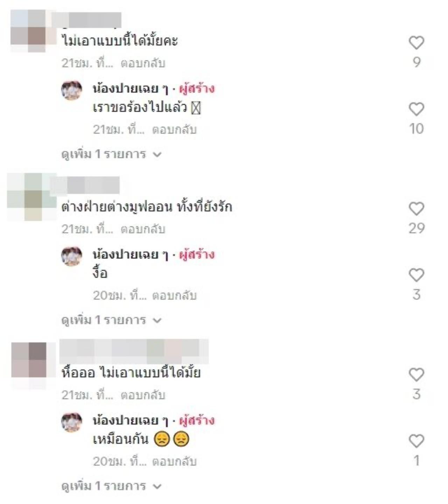The width and height of the screenshot is (448, 504).
Task: Open the creator avatar beside "งื้อ" reply
Action: (x=72, y=256)
